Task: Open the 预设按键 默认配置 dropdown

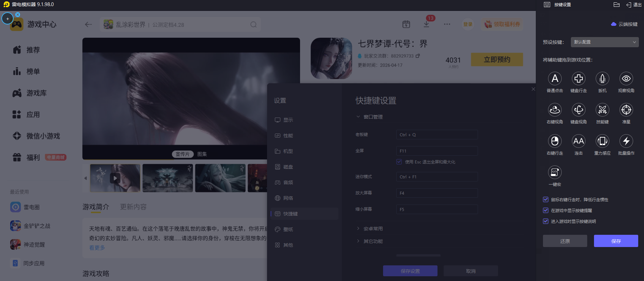Action: click(x=605, y=42)
